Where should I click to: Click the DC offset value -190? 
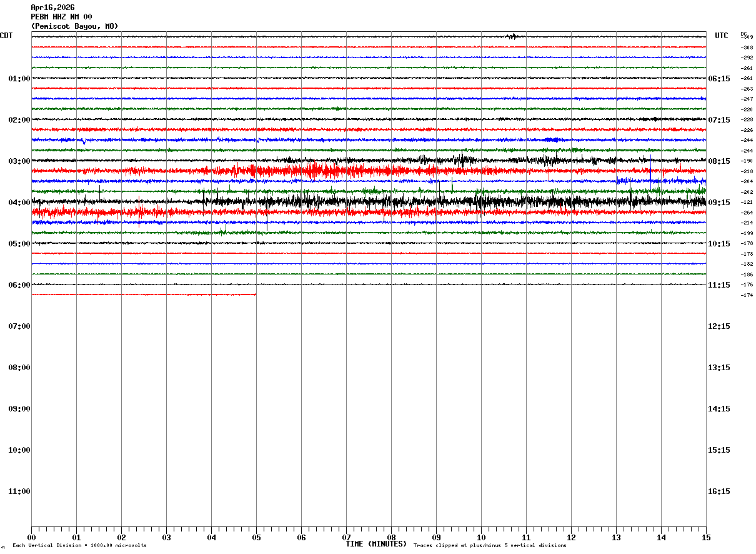(x=747, y=161)
